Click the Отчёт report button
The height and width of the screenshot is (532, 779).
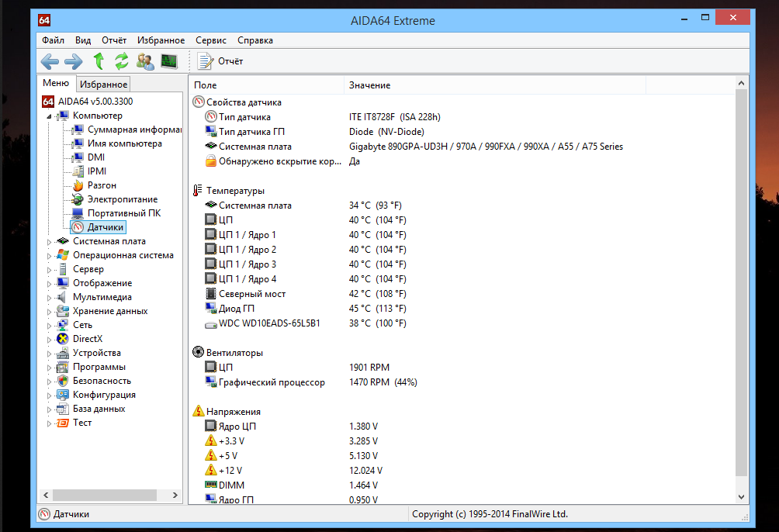pyautogui.click(x=221, y=61)
